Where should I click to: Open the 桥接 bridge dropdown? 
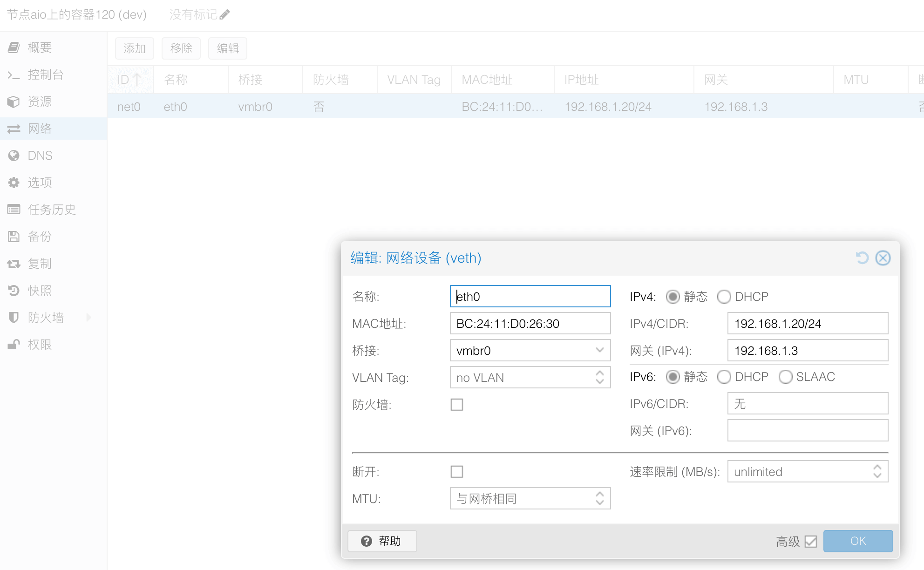point(599,350)
